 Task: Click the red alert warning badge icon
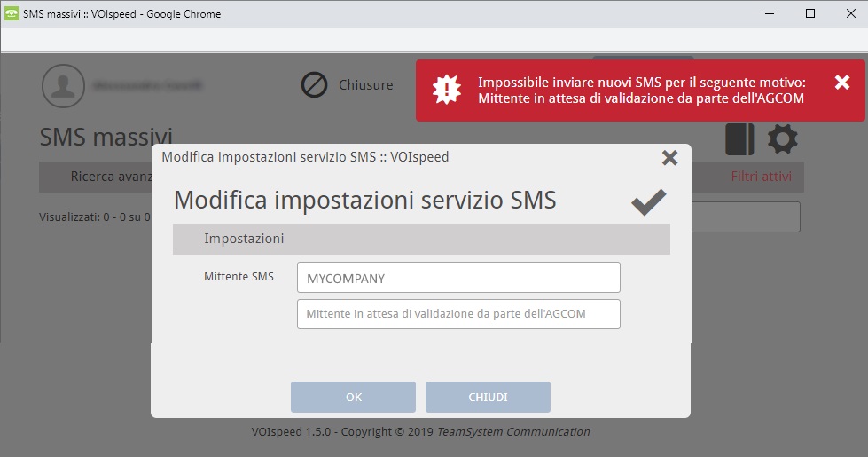click(446, 90)
